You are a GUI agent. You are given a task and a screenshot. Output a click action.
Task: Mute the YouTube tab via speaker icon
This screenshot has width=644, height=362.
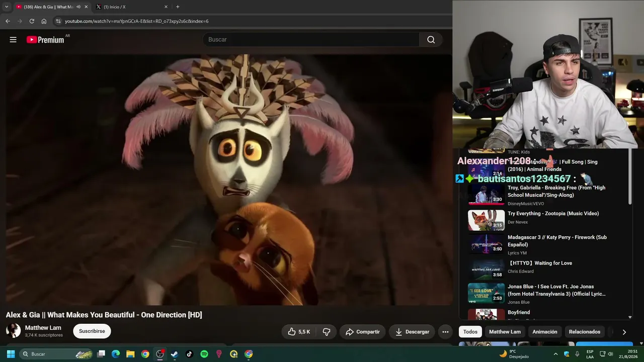[x=78, y=7]
